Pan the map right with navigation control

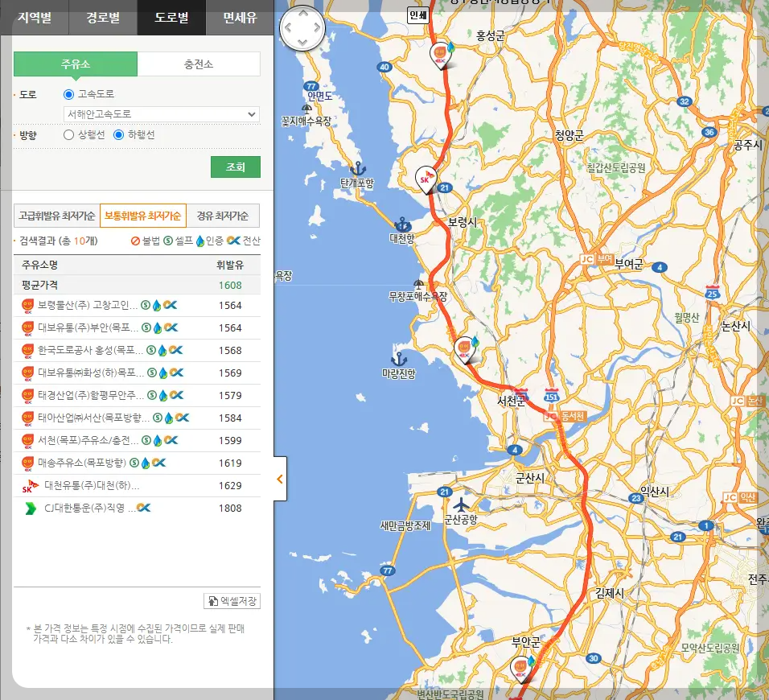317,28
